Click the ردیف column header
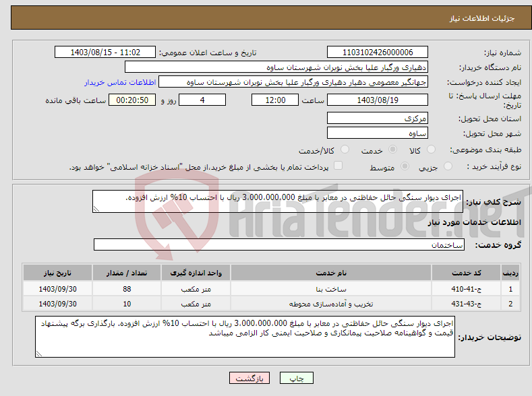Viewport: 532px width, 396px height. tap(510, 273)
